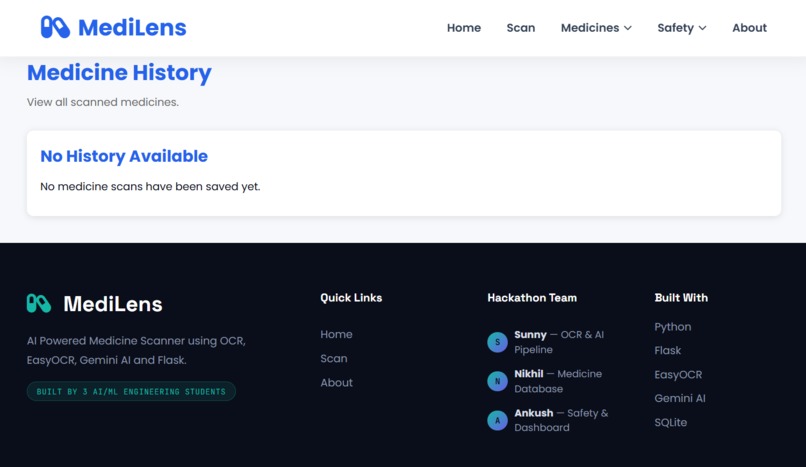Open the Home page from top navigation

click(x=464, y=28)
